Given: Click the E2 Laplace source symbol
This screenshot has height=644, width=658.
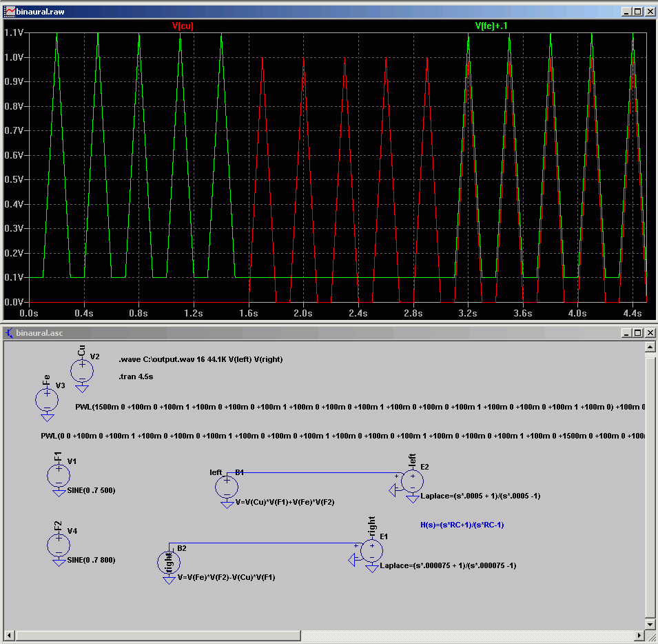Looking at the screenshot, I should [x=412, y=481].
